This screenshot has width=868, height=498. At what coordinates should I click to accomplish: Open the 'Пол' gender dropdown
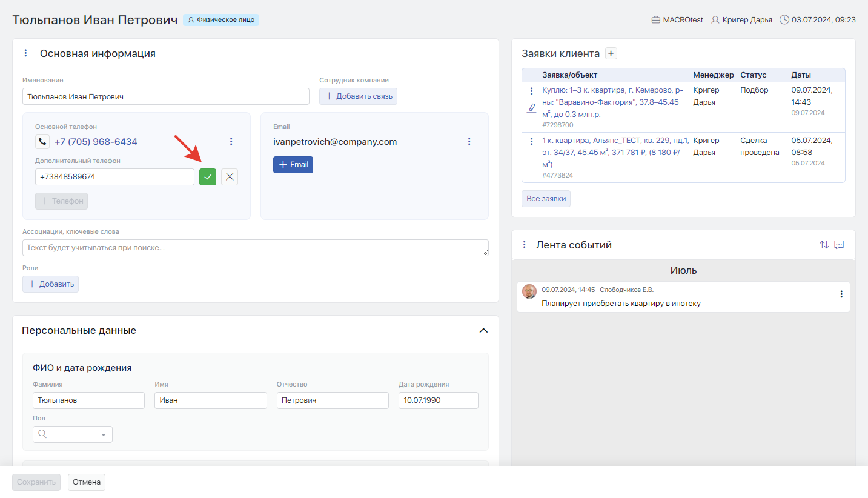[73, 434]
